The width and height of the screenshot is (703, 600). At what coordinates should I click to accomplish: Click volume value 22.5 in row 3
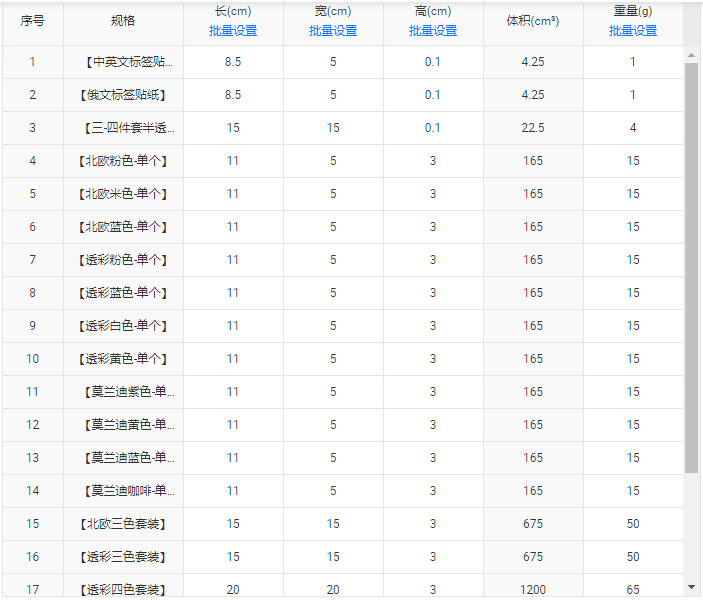click(x=533, y=128)
